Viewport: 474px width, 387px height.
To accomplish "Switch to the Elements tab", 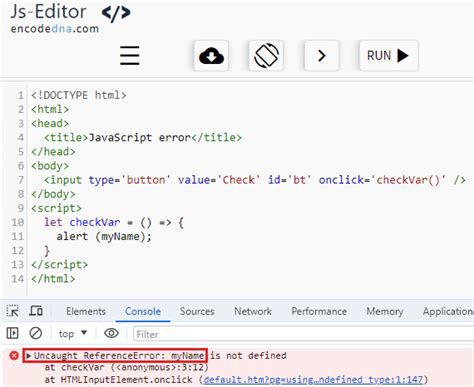I will [x=86, y=311].
